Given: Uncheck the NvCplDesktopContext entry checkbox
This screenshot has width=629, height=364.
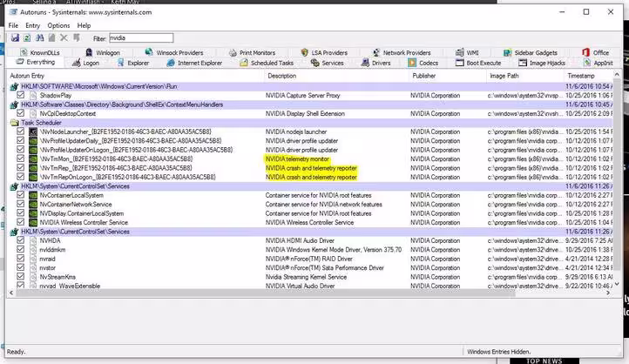Looking at the screenshot, I should pos(20,113).
